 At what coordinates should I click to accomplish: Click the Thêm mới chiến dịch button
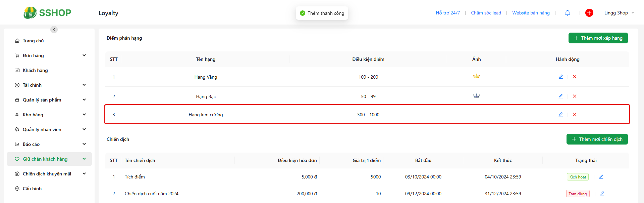click(x=597, y=139)
